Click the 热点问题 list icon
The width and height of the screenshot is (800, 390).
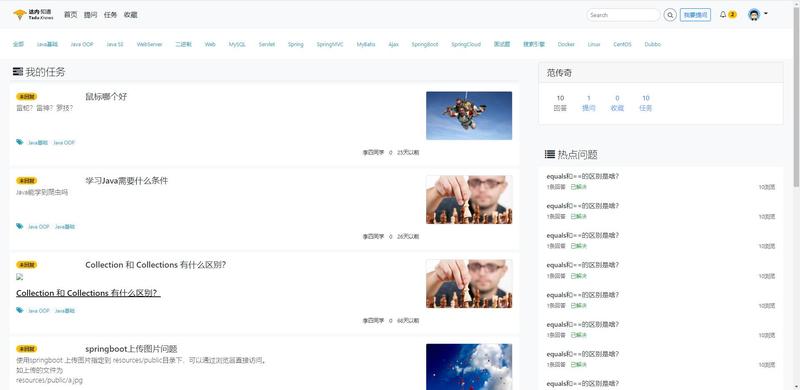[x=549, y=154]
